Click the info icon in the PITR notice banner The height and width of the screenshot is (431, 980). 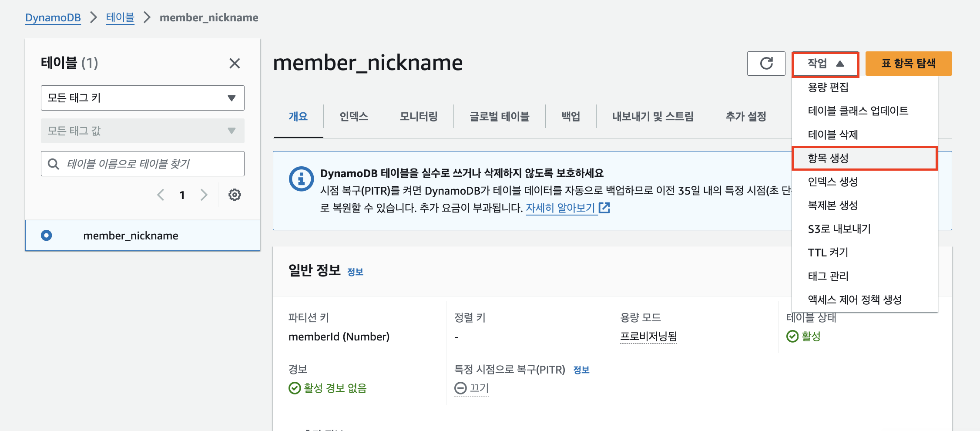301,178
